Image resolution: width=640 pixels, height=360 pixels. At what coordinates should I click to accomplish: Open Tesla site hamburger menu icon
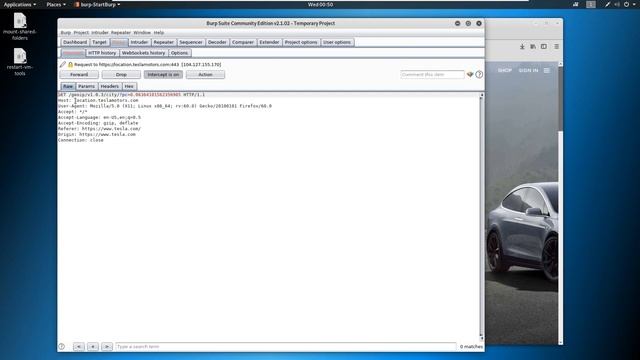coord(547,71)
